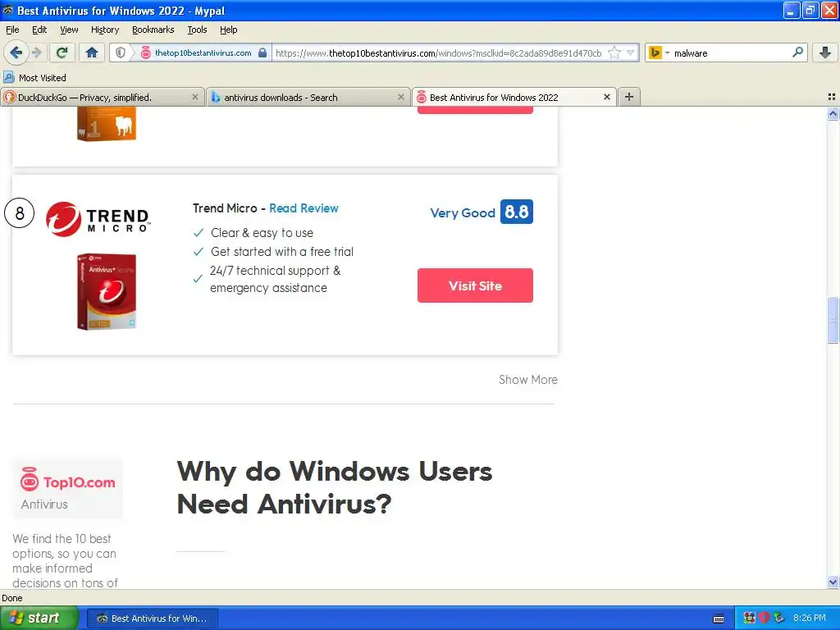
Task: Open the Edit menu
Action: coord(39,30)
